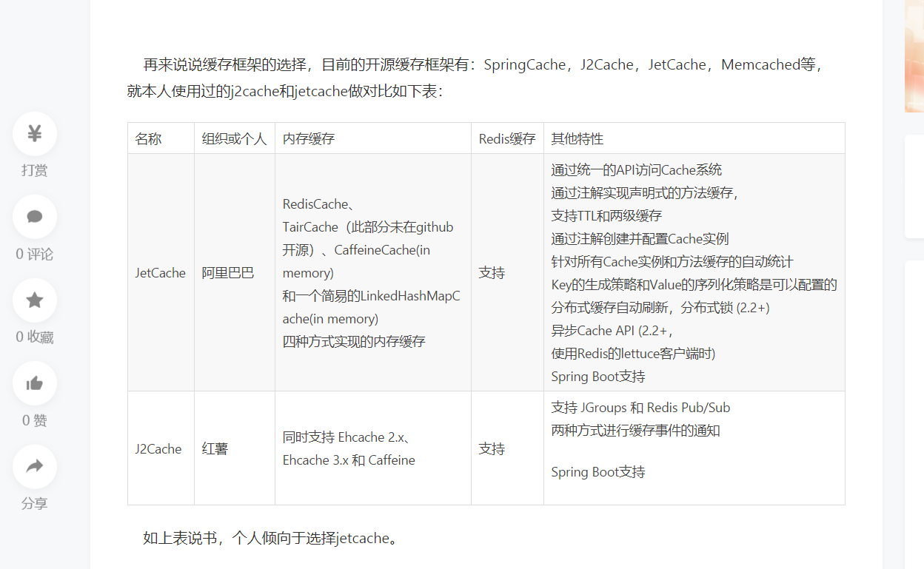Click the '再来说说缓存框架的选择' paragraph opening line
The image size is (924, 569).
[482, 65]
